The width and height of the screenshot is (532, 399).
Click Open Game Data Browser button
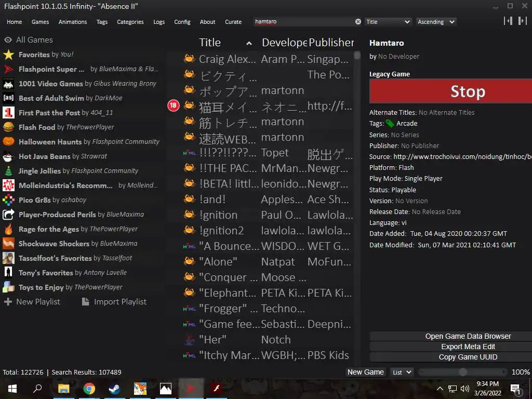tap(450, 336)
